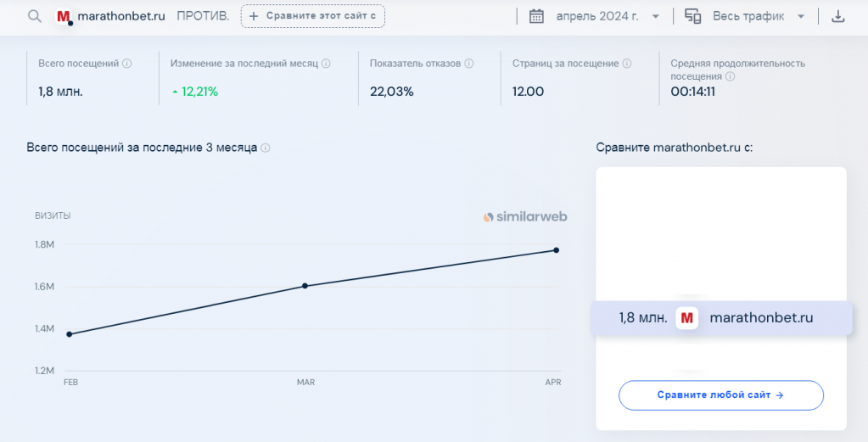Click the FEB x-axis label
Viewport: 868px width, 442px height.
pos(71,383)
